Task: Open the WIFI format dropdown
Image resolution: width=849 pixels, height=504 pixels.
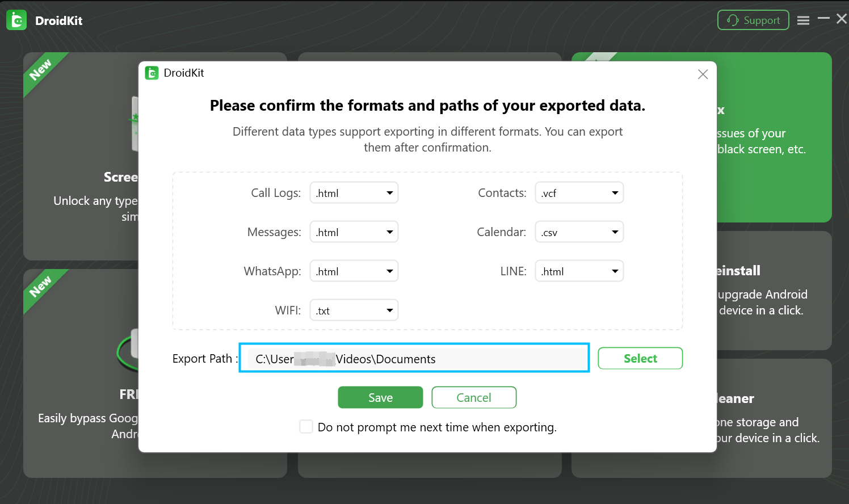Action: (354, 310)
